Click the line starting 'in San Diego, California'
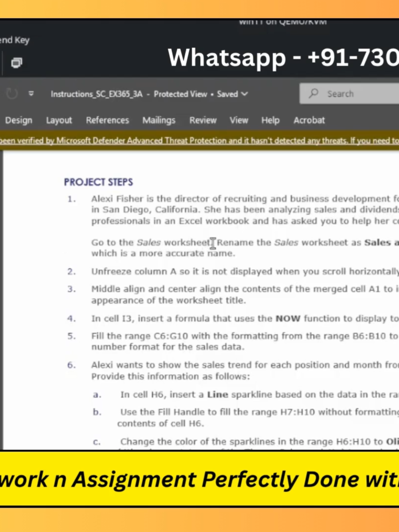Viewport: 399px width, 532px height. pyautogui.click(x=245, y=210)
